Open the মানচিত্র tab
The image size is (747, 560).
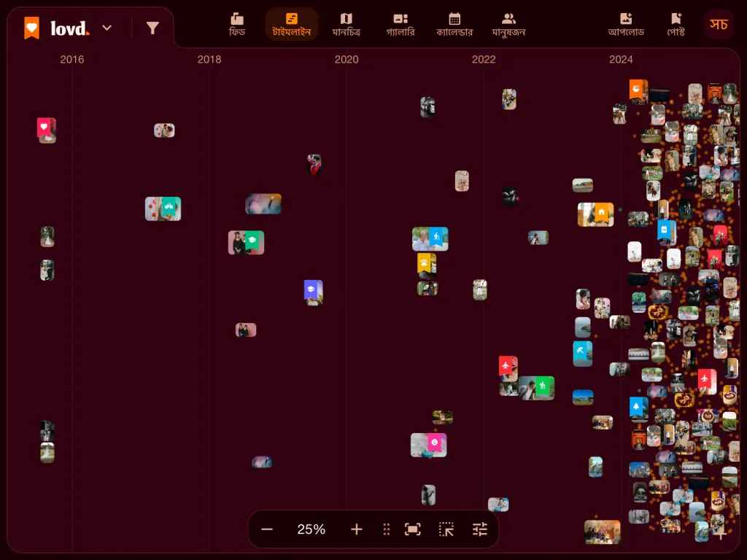(347, 25)
